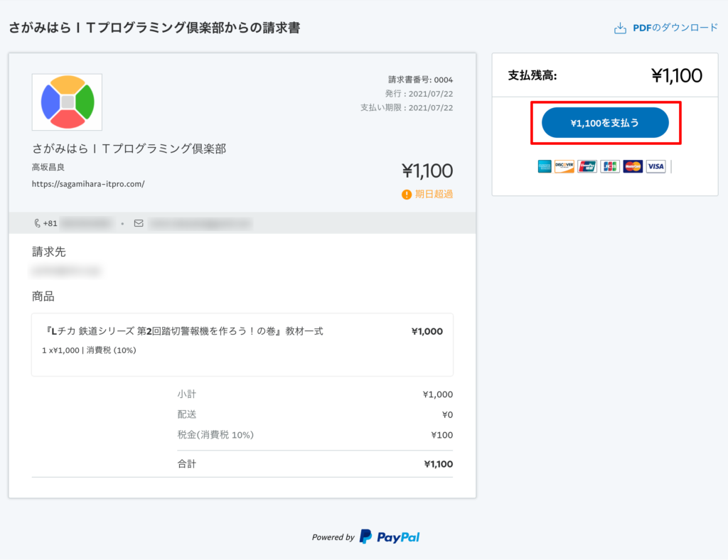Click the 合計 total row showing ¥1,100
Screen dimensions: 728x560
point(313,463)
